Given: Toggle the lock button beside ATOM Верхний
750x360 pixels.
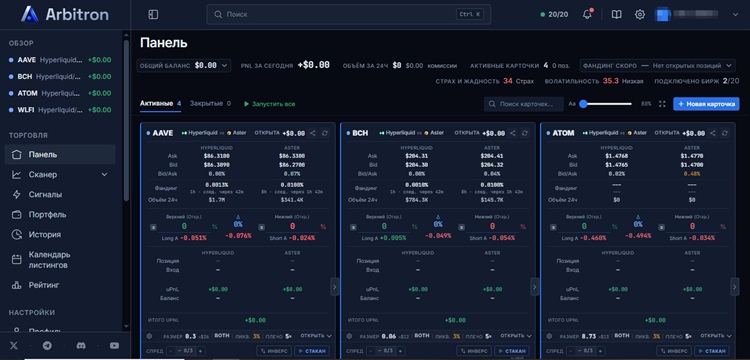Looking at the screenshot, I should 553,227.
